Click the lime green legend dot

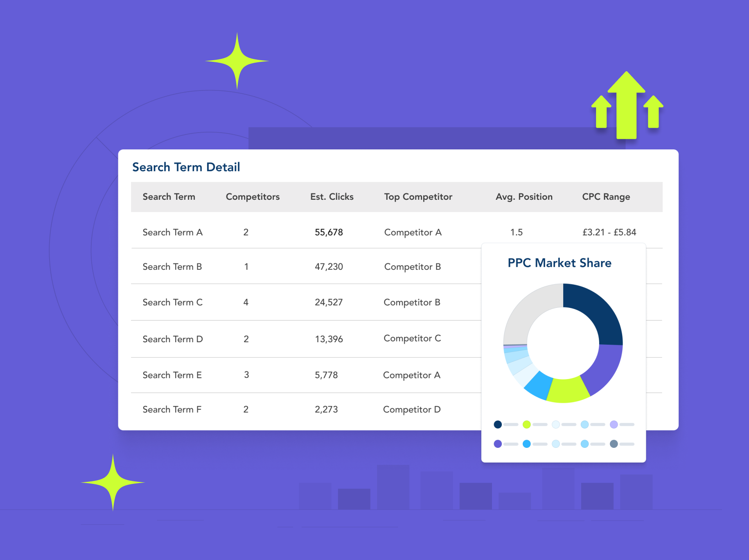click(x=527, y=425)
